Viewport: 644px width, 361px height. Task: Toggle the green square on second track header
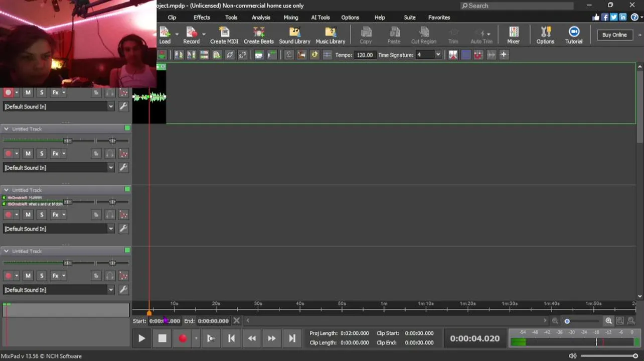point(127,128)
